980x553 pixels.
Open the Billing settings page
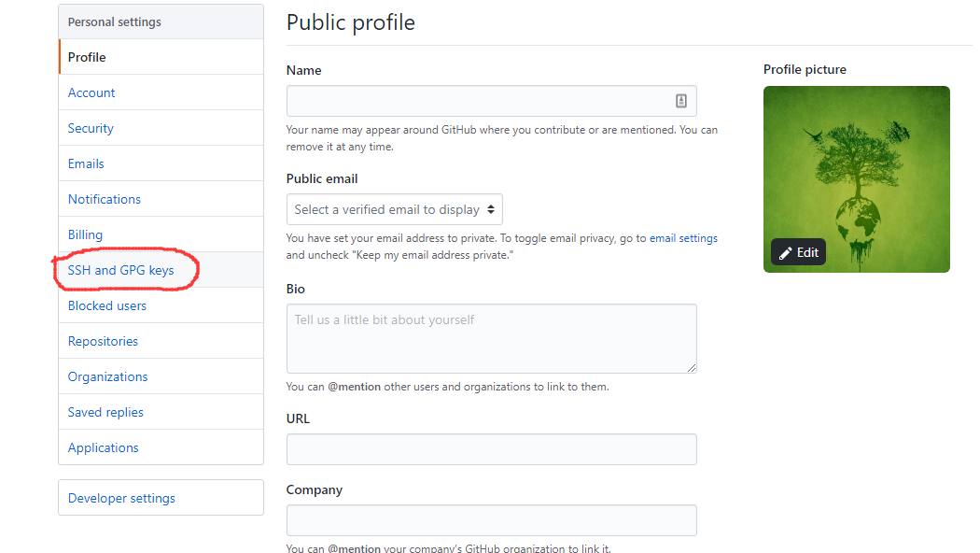[85, 234]
